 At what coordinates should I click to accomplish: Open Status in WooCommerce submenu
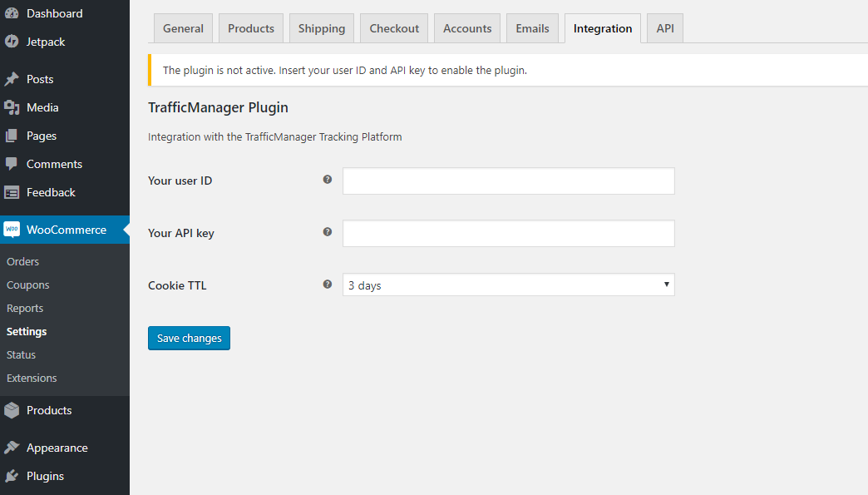21,354
